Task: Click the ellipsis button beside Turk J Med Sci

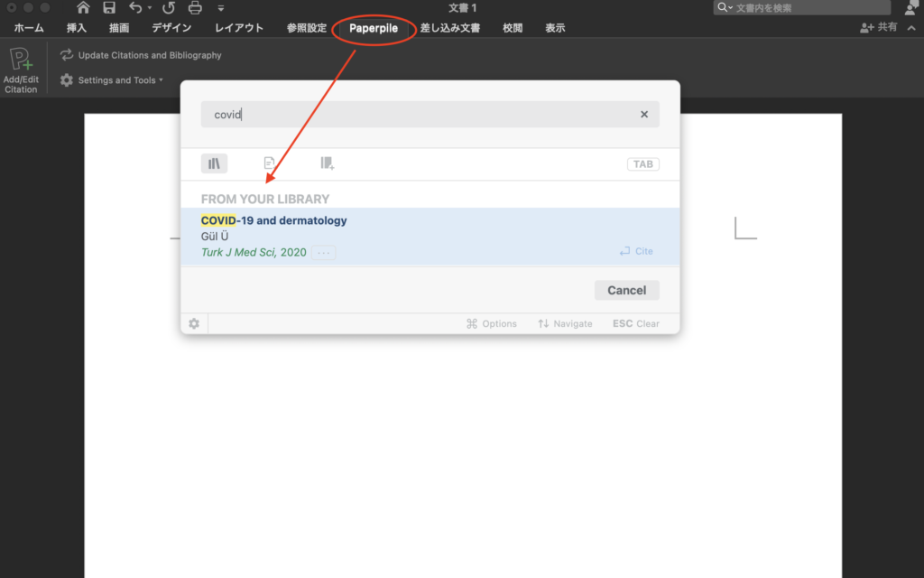Action: tap(324, 253)
